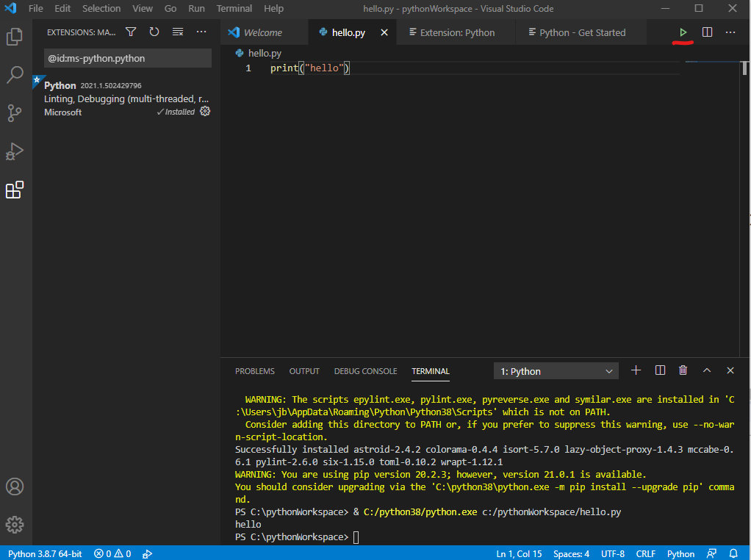Open the Extensions view icon
This screenshot has height=560, width=751.
click(x=15, y=190)
